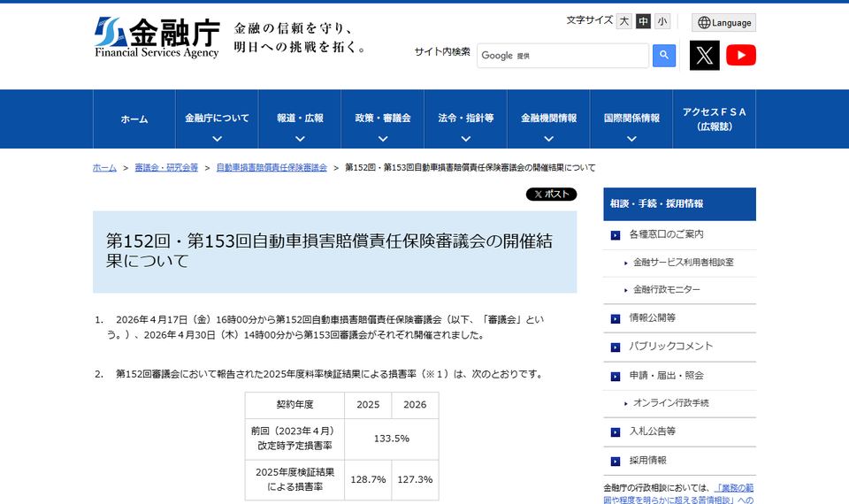Click ホーム breadcrumb link
Screen dimensions: 849x504
point(104,168)
